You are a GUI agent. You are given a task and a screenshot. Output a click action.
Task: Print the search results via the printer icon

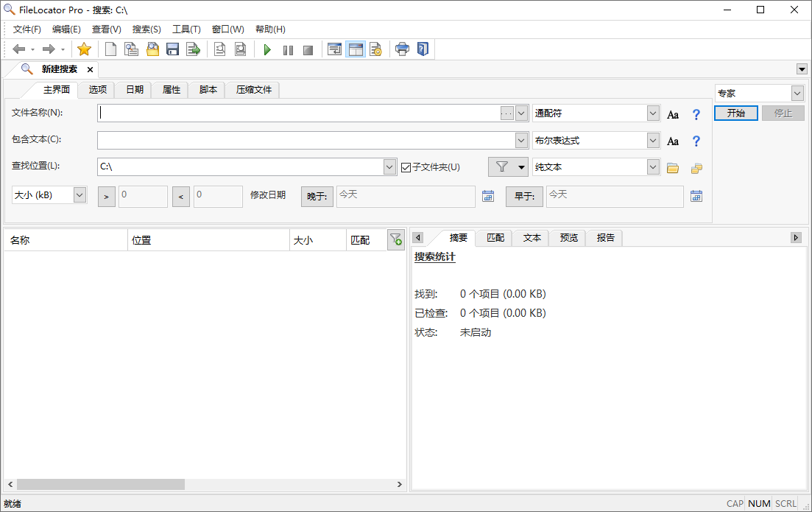[x=402, y=49]
